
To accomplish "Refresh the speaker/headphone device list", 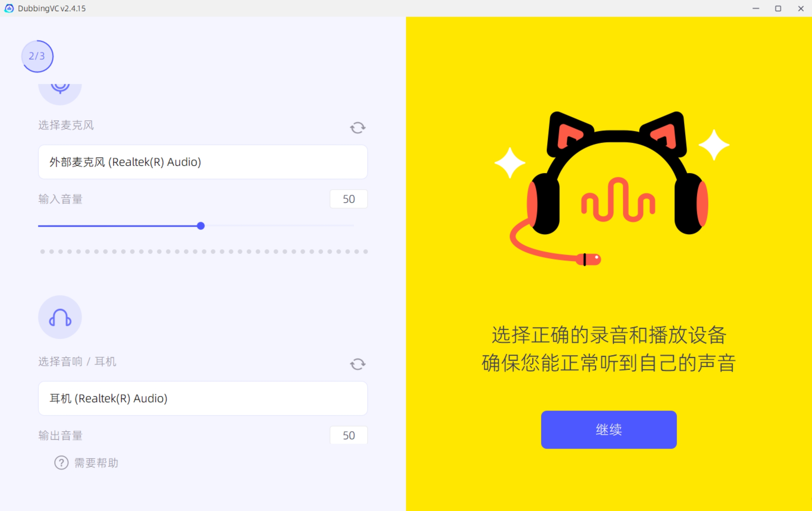I will pos(357,364).
